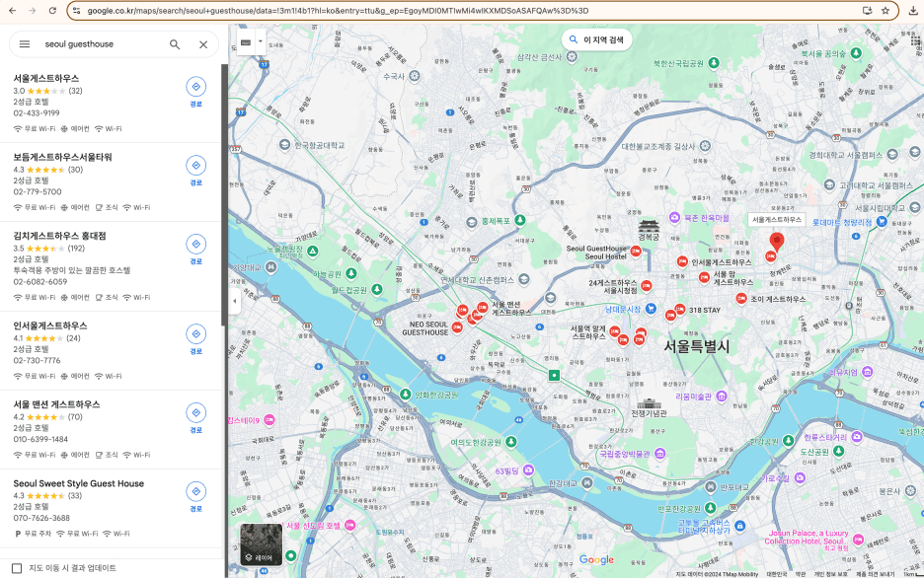The width and height of the screenshot is (924, 578).
Task: Click phone number 02-433-9199
Action: point(37,113)
